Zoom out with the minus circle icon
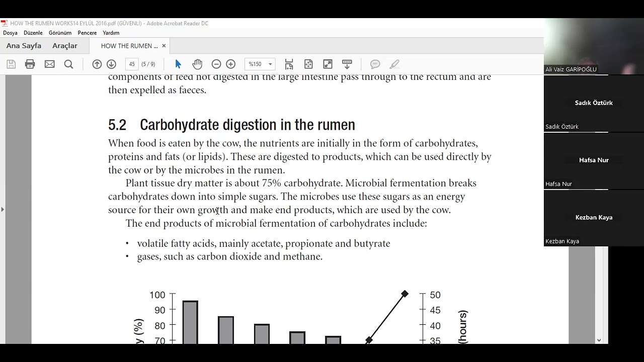 [x=216, y=64]
